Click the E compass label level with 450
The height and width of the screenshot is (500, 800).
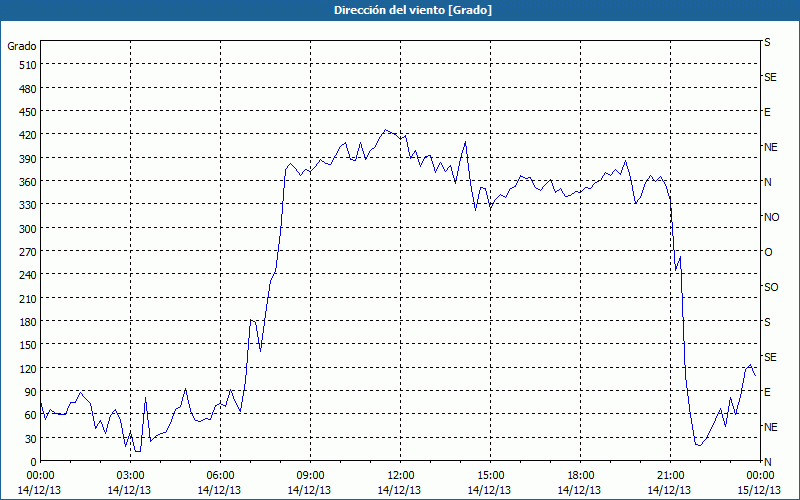(x=767, y=112)
